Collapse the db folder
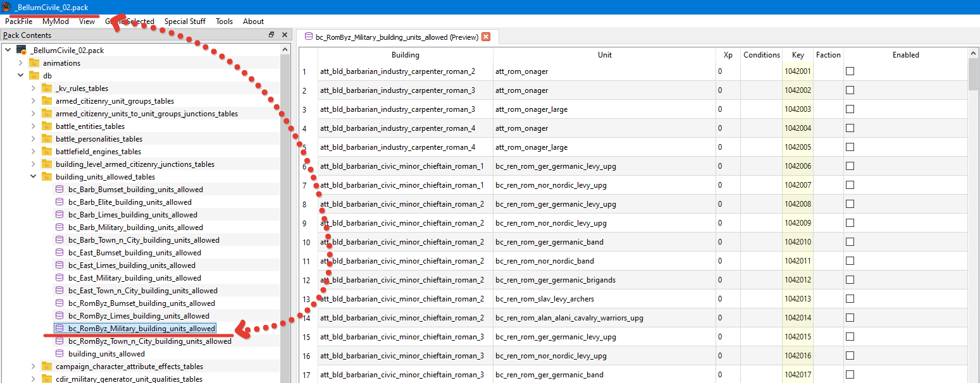The image size is (980, 383). [x=21, y=76]
